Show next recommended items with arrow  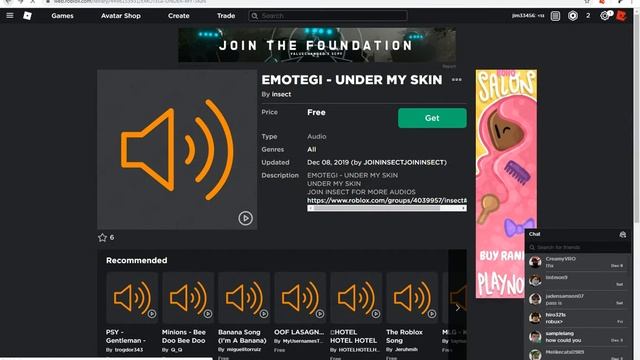458,308
